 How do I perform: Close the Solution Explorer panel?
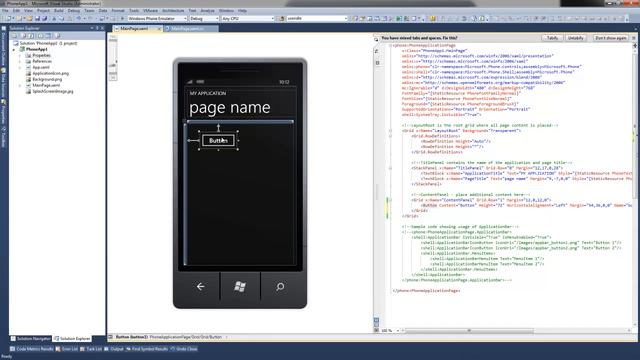[x=102, y=28]
